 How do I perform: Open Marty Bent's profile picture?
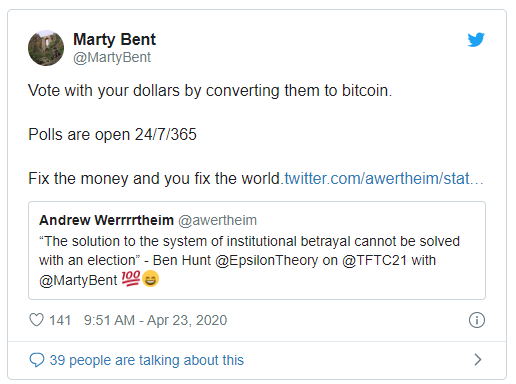46,48
